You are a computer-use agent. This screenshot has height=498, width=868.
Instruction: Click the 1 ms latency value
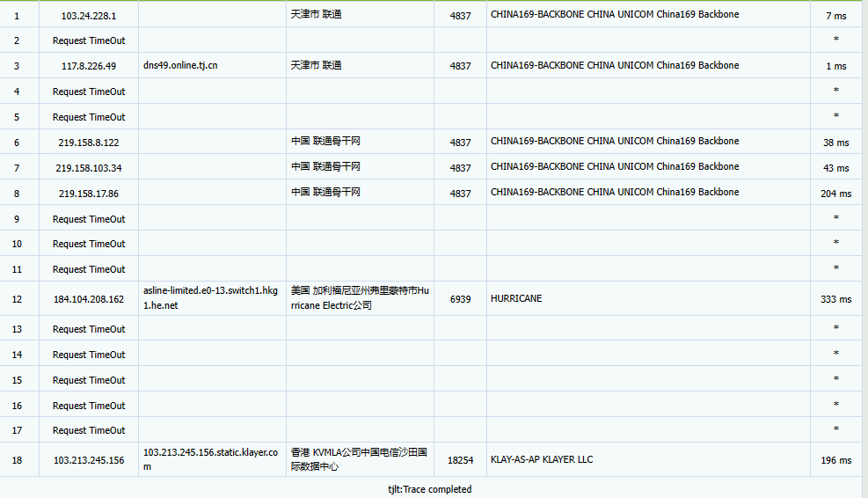[835, 66]
